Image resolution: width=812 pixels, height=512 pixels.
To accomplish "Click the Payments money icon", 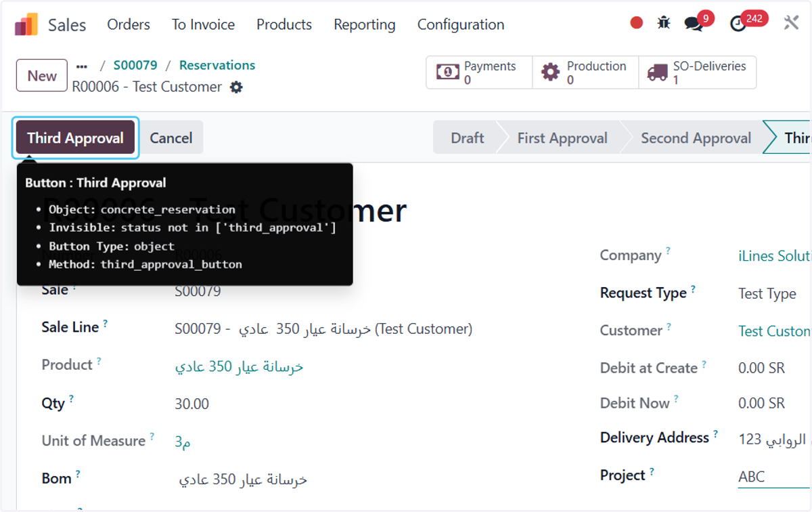I will (447, 72).
